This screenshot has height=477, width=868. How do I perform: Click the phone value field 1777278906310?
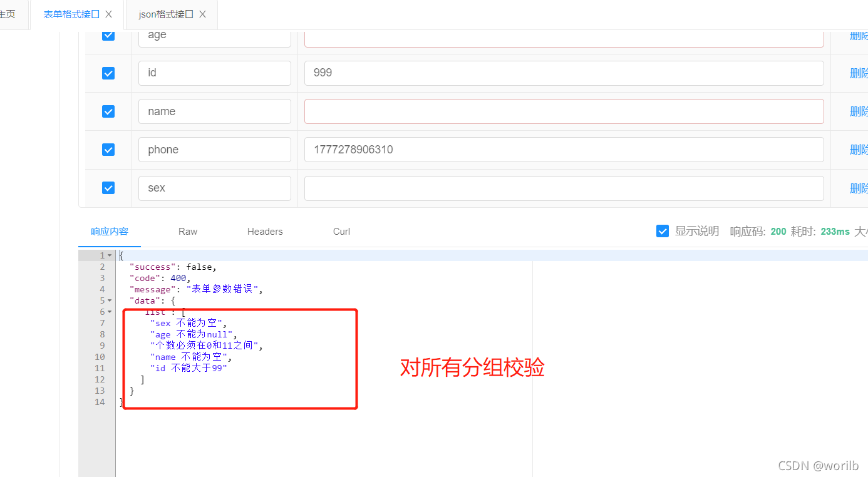point(564,150)
